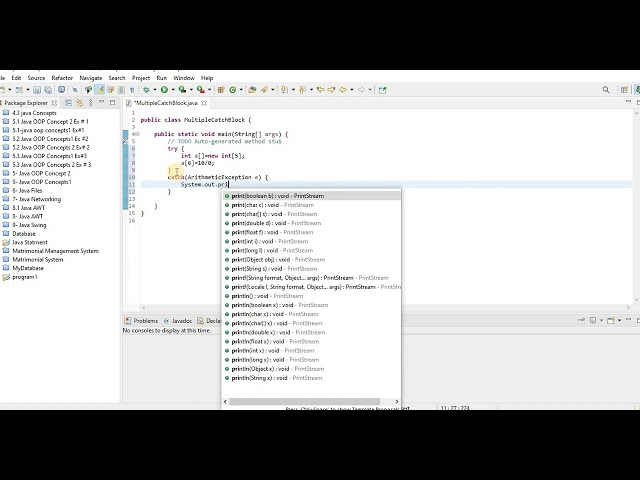This screenshot has width=640, height=480.
Task: Open Package Explorer View Menu
Action: pos(91,103)
